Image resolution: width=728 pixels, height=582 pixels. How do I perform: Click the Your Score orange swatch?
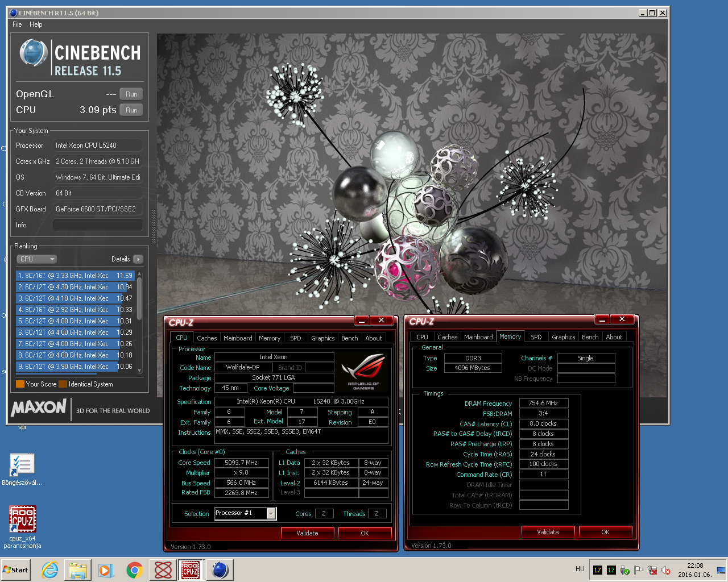point(20,384)
